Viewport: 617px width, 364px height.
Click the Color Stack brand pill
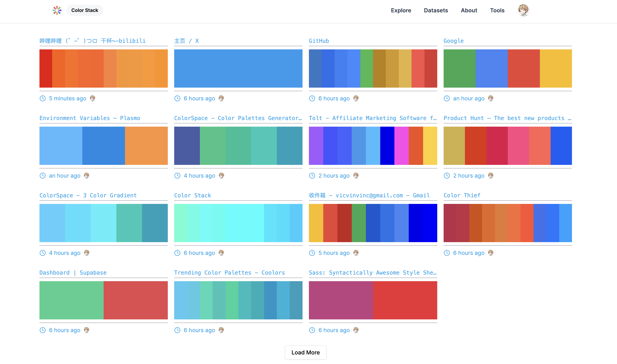pos(85,10)
